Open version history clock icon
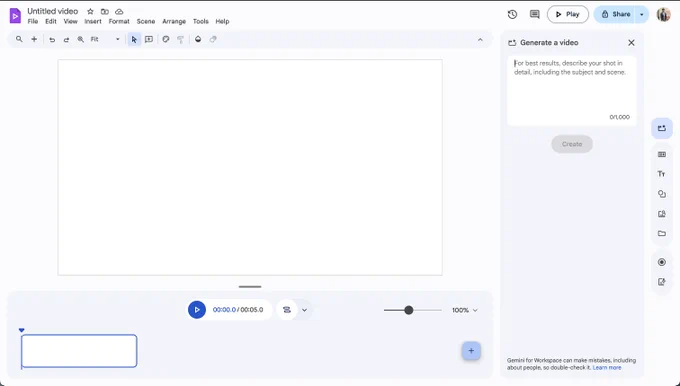The width and height of the screenshot is (680, 386). tap(512, 14)
